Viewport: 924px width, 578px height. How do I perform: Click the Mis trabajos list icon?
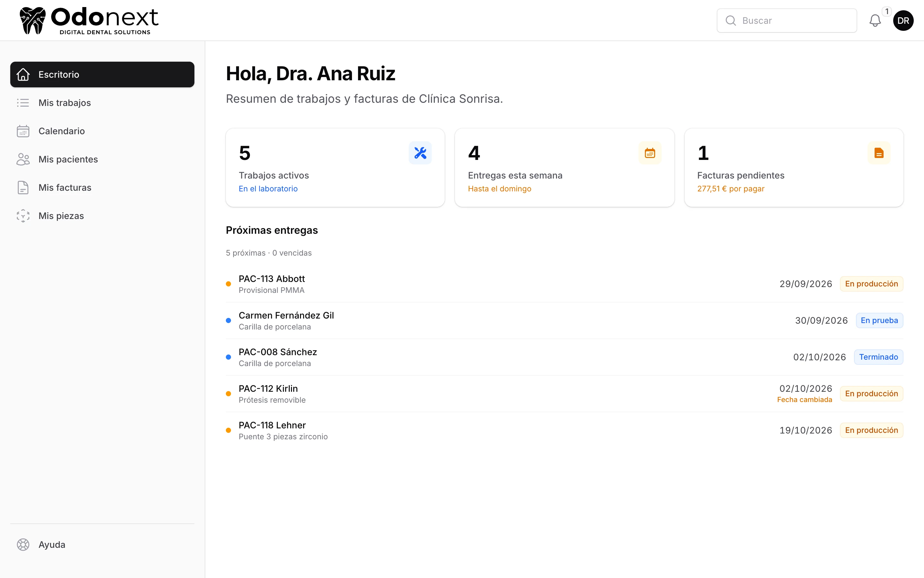point(23,103)
